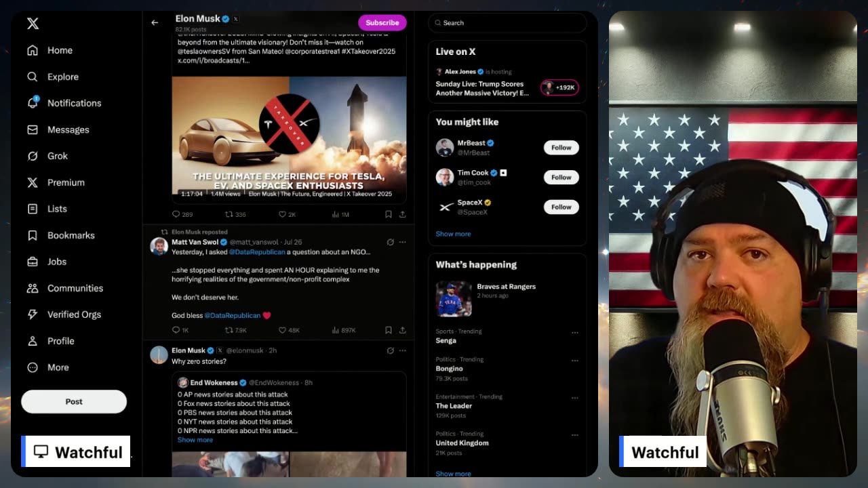Screen dimensions: 868x488
Task: Reply to the X Takeover post (289)
Action: tap(182, 214)
